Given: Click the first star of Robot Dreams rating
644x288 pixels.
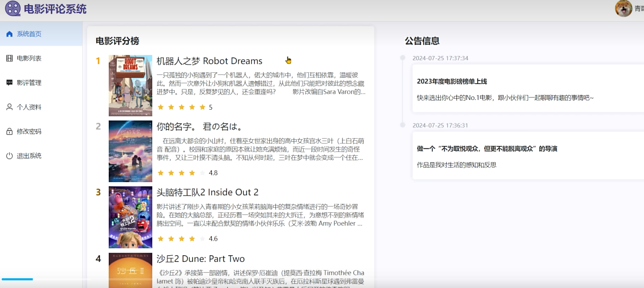Looking at the screenshot, I should [x=161, y=107].
